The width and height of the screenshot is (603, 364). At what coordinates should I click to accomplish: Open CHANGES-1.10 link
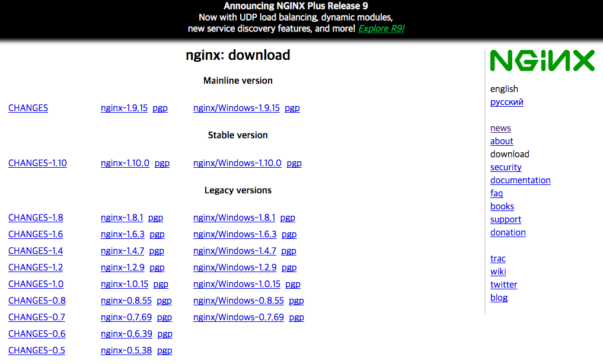pyautogui.click(x=38, y=163)
